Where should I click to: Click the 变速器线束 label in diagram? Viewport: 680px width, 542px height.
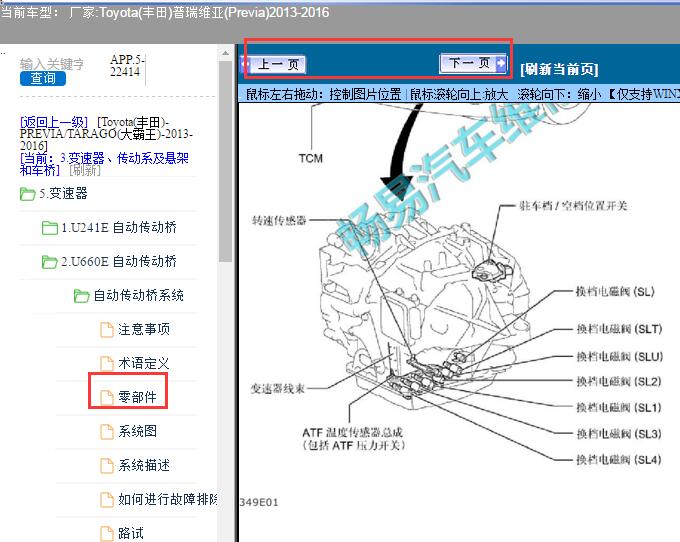pyautogui.click(x=278, y=389)
